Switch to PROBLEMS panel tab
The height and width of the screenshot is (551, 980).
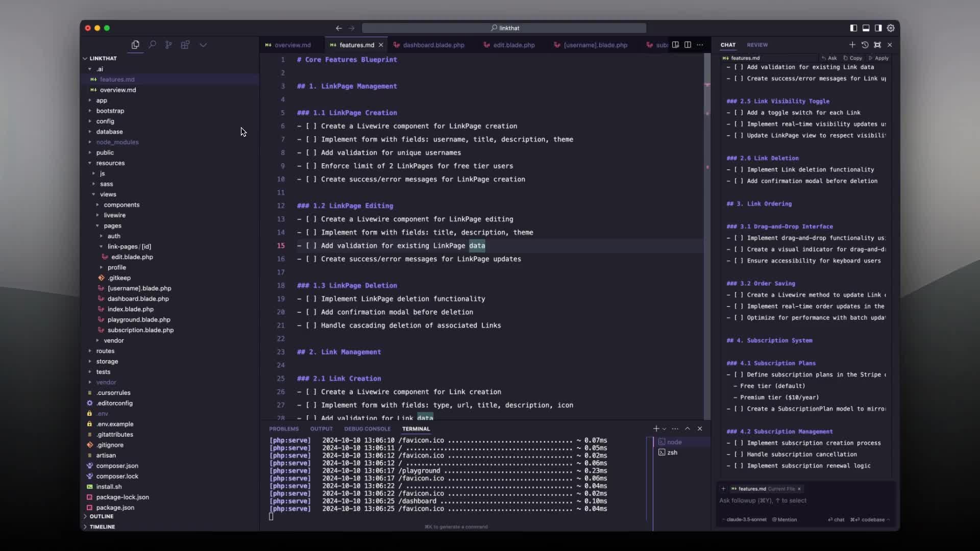pos(284,429)
